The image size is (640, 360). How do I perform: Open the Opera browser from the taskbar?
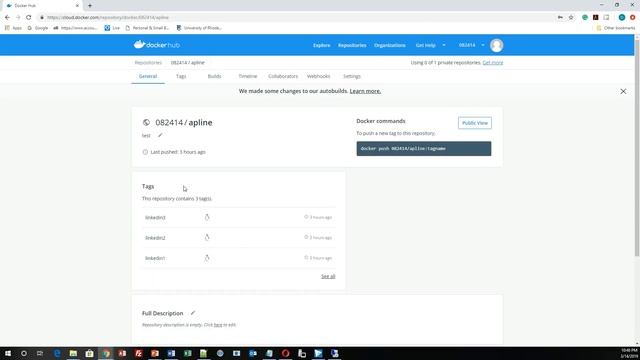click(285, 353)
